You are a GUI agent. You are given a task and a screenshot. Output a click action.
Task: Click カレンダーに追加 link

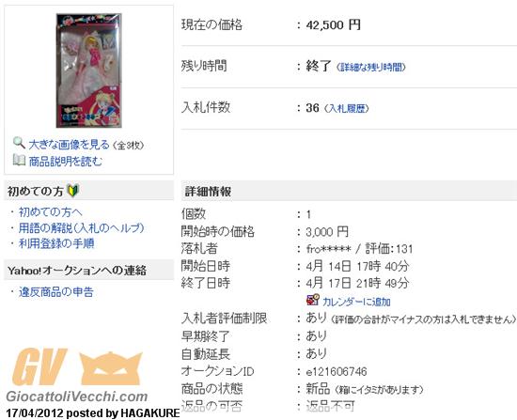coord(356,302)
